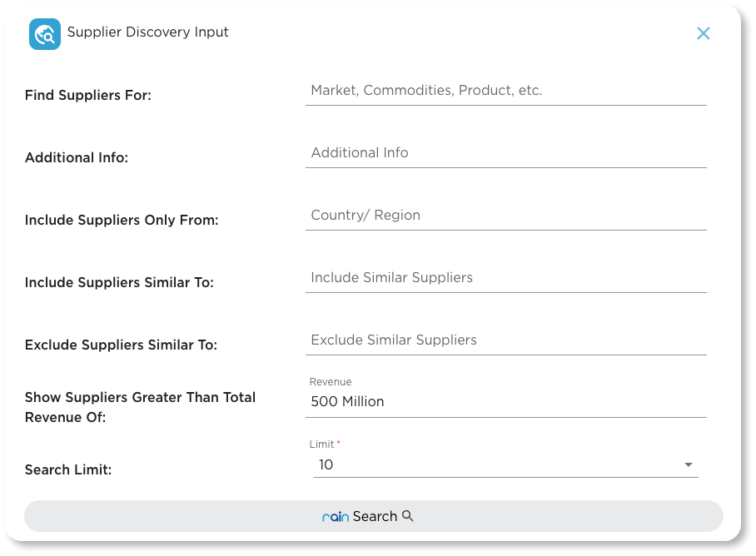Click the Include Suppliers Only From label
The height and width of the screenshot is (556, 756).
(x=122, y=220)
